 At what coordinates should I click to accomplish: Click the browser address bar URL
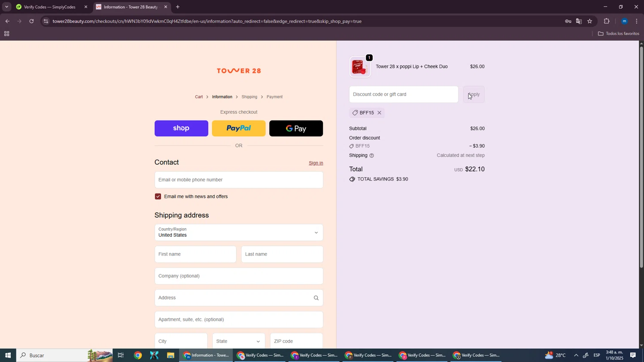tap(207, 21)
